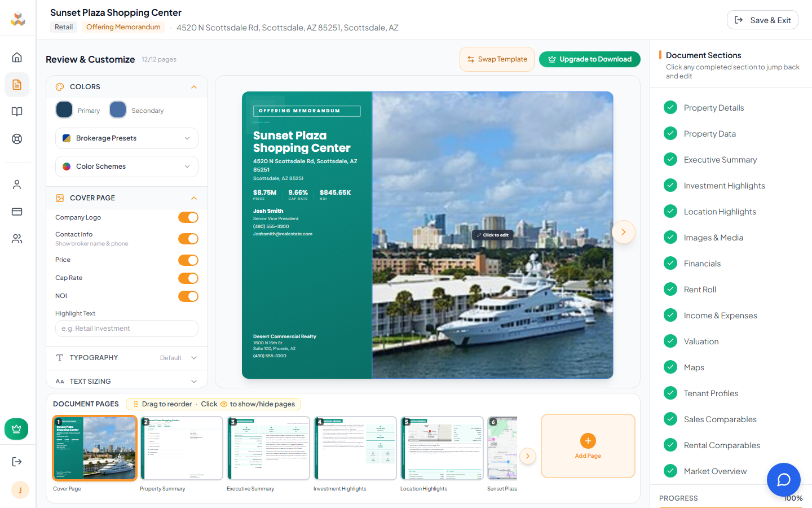
Task: Select the Documents icon in the left sidebar
Action: (17, 84)
